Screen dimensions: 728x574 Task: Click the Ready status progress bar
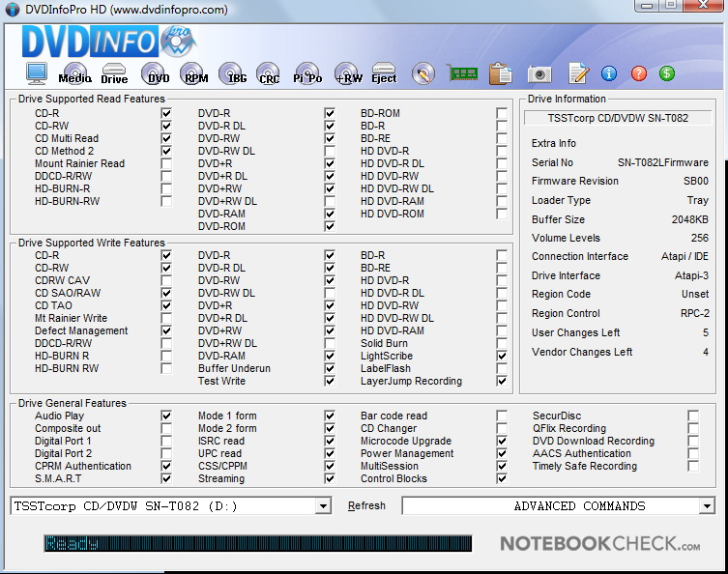[258, 543]
